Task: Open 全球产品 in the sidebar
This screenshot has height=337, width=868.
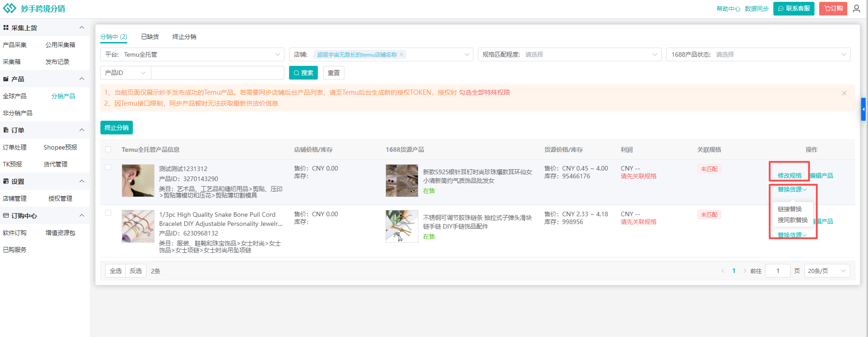Action: pyautogui.click(x=15, y=96)
